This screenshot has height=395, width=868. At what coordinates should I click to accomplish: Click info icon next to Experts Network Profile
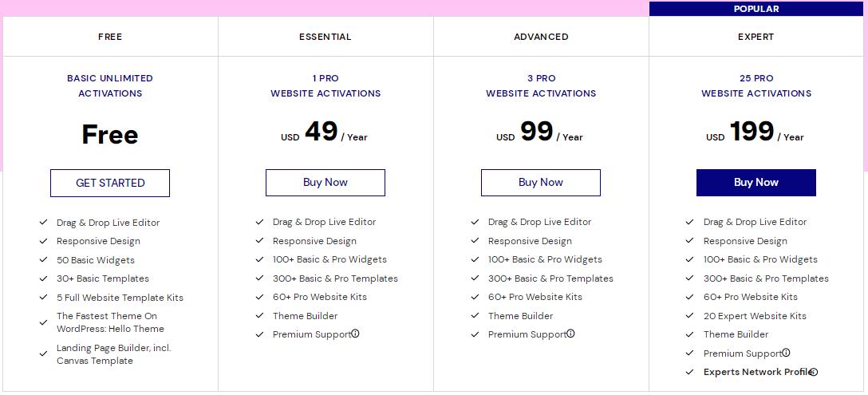813,372
